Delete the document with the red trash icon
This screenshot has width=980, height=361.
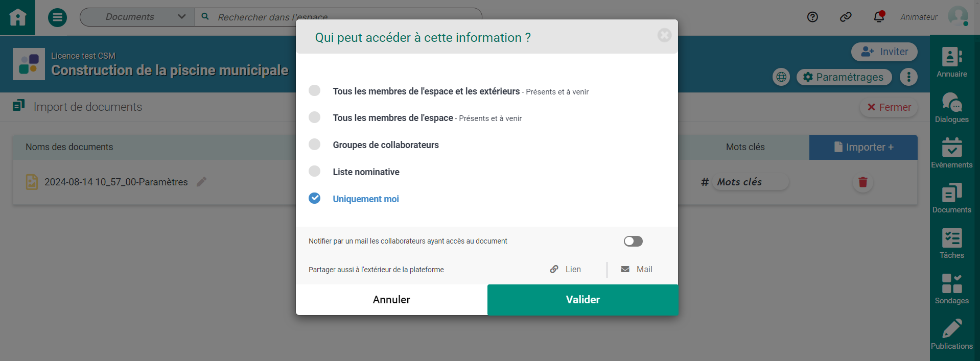(x=863, y=182)
